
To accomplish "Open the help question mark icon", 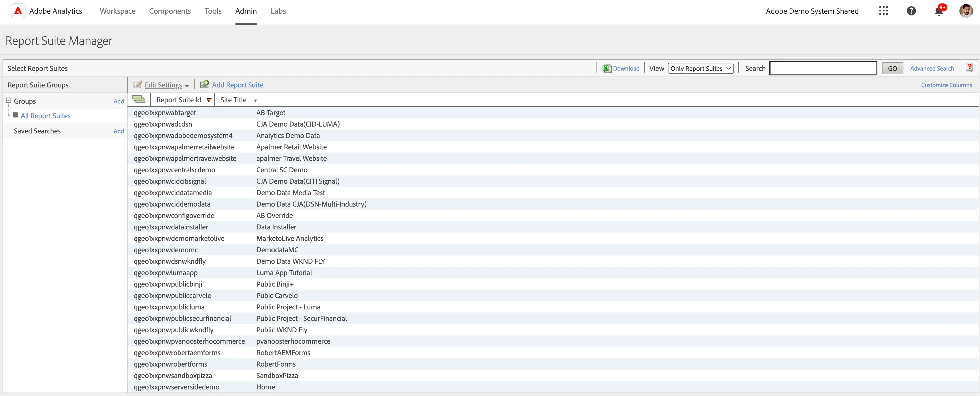I will click(x=911, y=11).
